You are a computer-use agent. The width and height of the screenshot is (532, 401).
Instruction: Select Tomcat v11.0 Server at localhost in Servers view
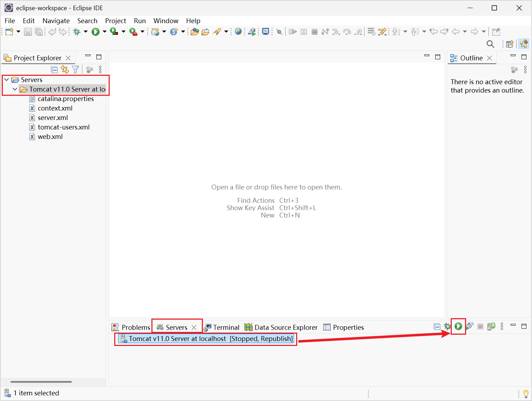click(206, 339)
